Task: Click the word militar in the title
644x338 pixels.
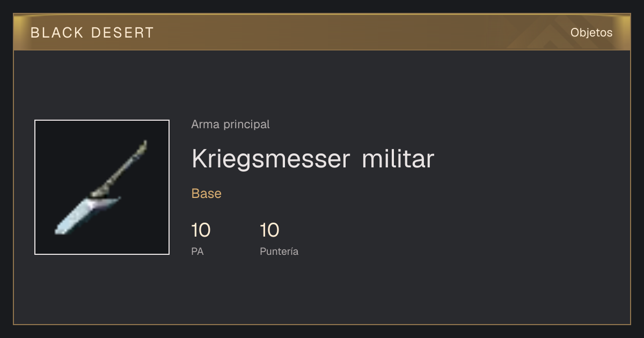Action: (x=398, y=159)
